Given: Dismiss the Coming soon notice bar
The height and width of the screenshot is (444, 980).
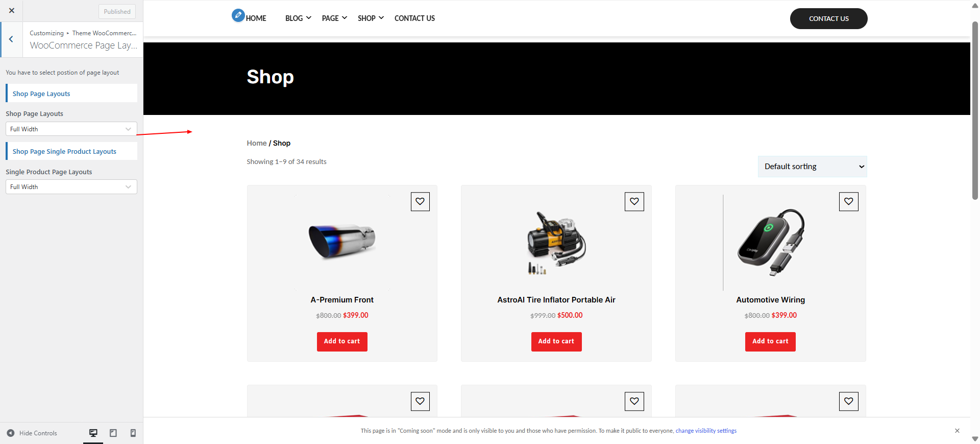Looking at the screenshot, I should pos(957,431).
